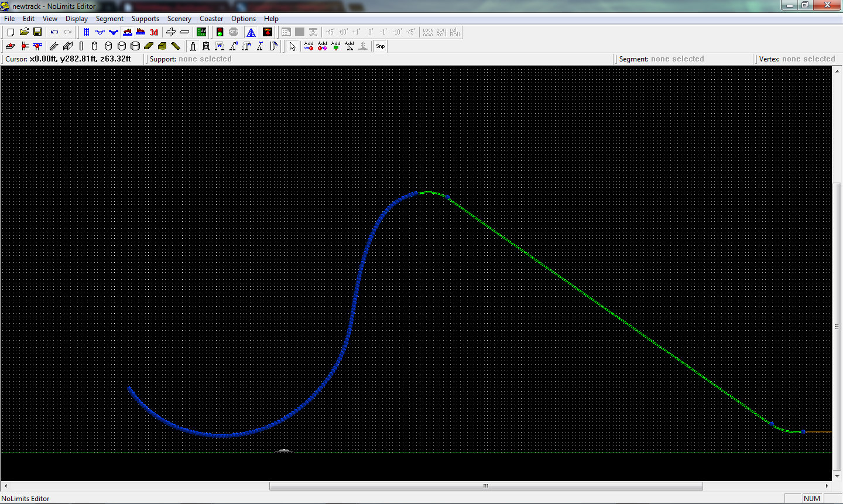Select olive wooden box block
This screenshot has width=843, height=504.
[x=162, y=46]
